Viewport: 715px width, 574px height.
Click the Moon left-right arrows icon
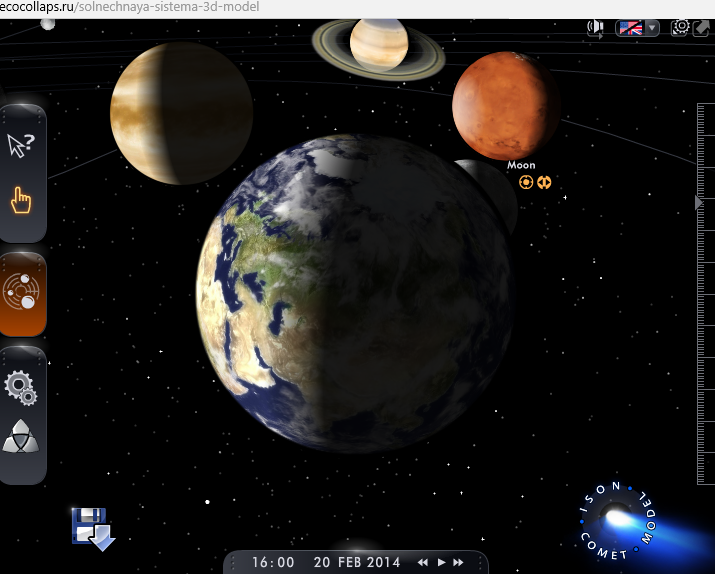[544, 182]
